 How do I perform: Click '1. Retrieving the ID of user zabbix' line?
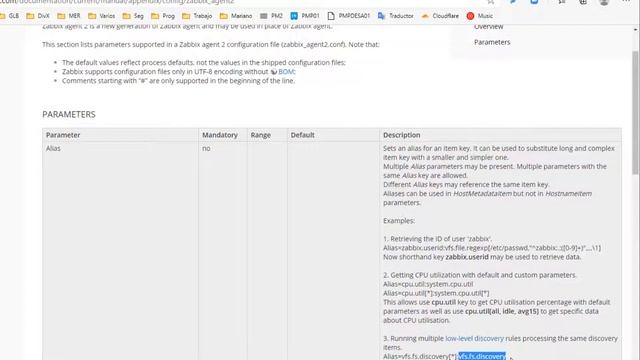[x=437, y=239]
